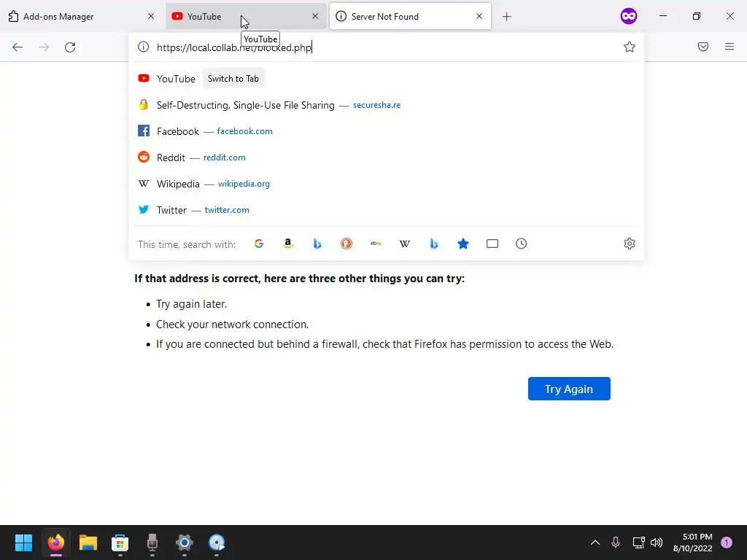
Task: Click the volume icon in the system tray
Action: [657, 542]
